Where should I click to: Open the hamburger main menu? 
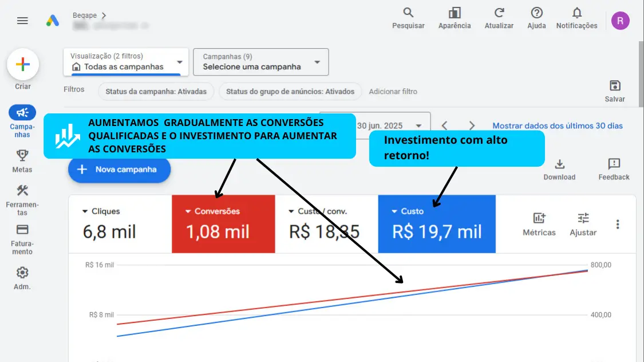[x=22, y=21]
